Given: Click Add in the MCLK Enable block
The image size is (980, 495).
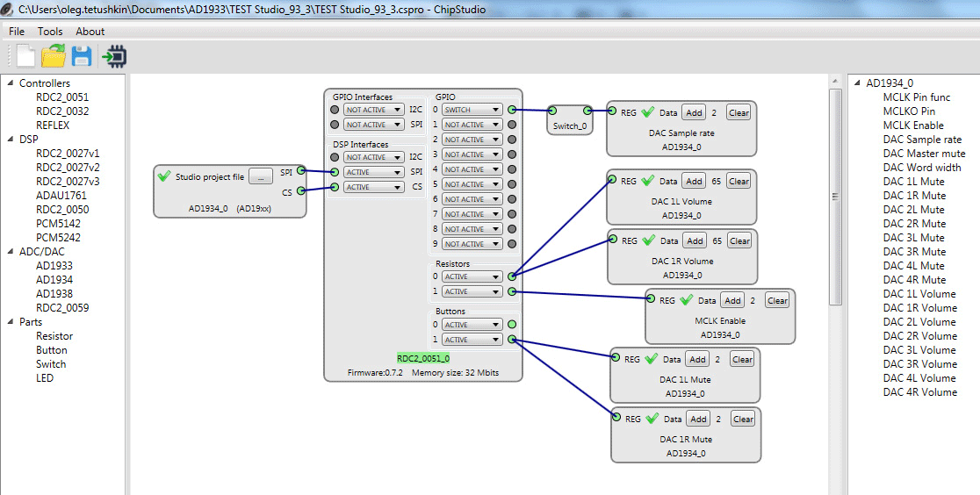Looking at the screenshot, I should [732, 301].
